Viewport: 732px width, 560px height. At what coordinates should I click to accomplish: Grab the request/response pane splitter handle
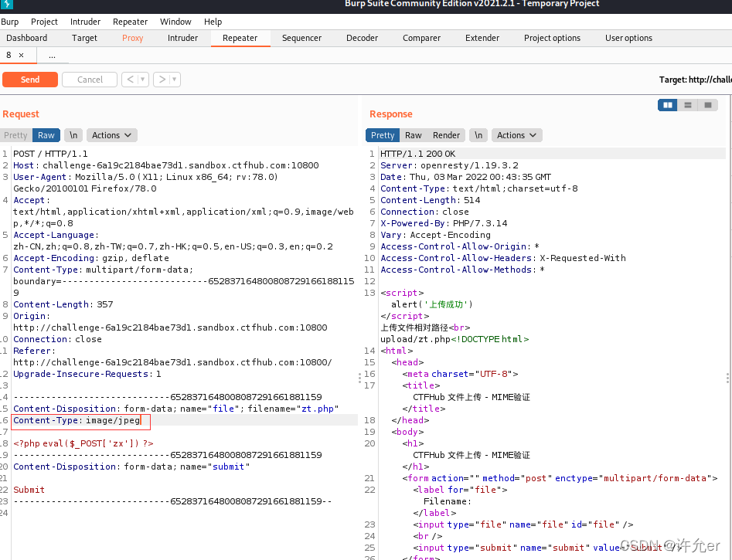359,378
